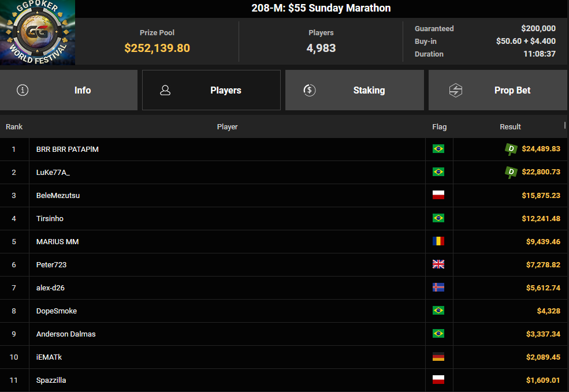Image resolution: width=569 pixels, height=392 pixels.
Task: Select player MARIUS MM
Action: pyautogui.click(x=57, y=241)
